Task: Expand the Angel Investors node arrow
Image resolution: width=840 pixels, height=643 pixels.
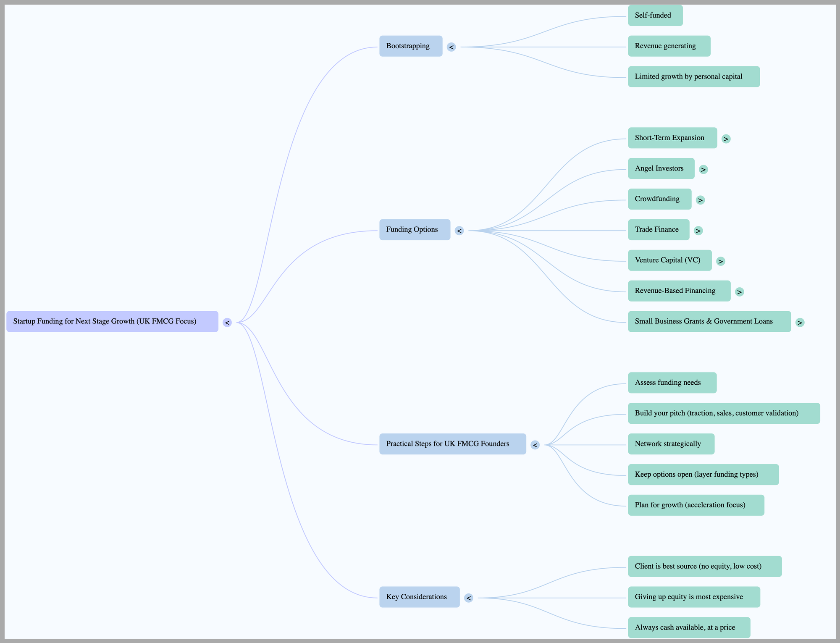Action: (703, 169)
